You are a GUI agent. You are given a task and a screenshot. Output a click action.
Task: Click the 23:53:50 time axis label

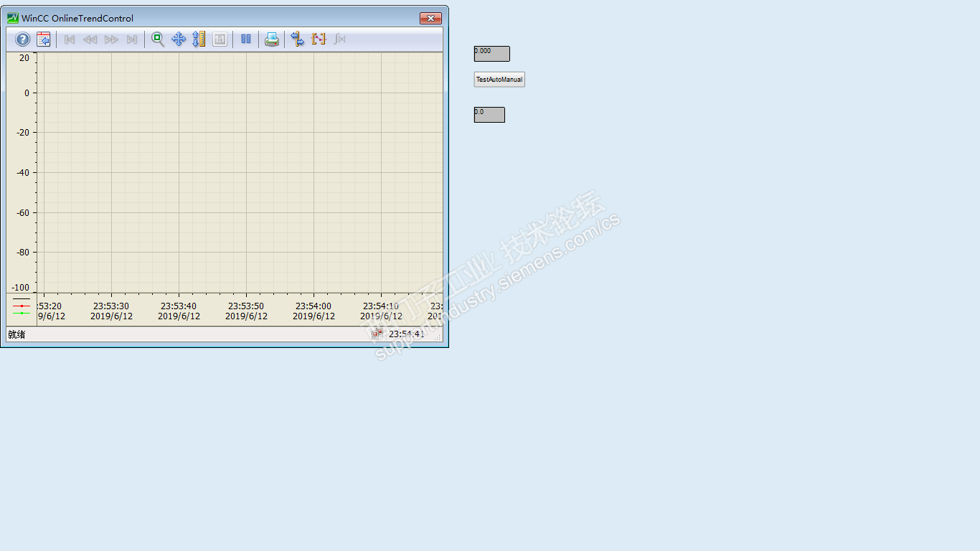coord(246,306)
